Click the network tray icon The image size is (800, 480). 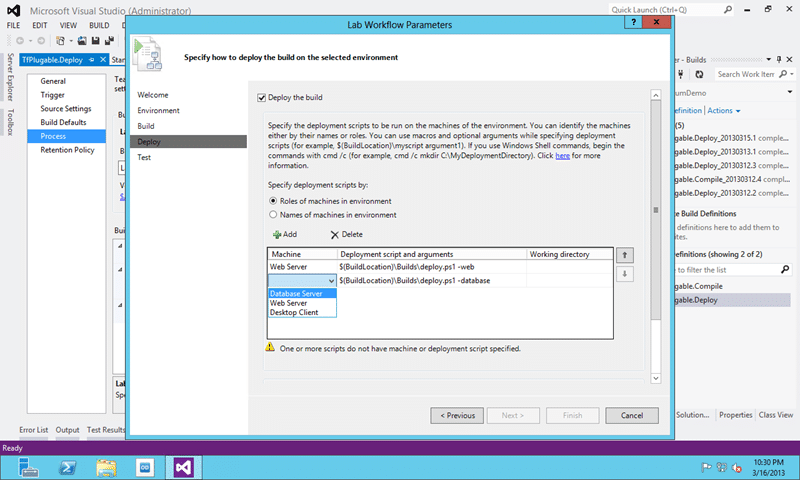(721, 467)
